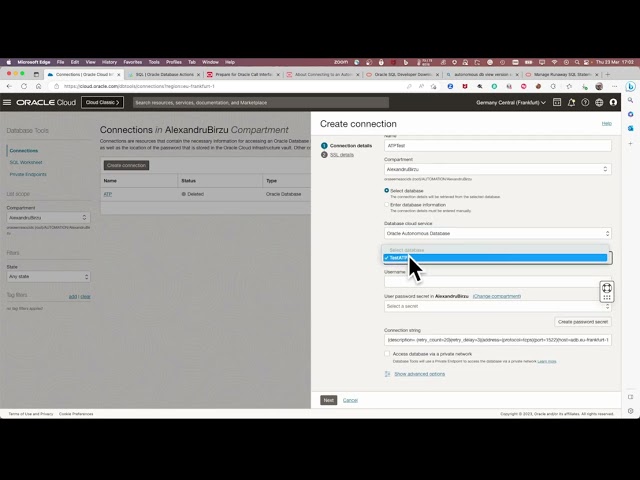Add a sidebar app with plus icon
This screenshot has width=640, height=480.
[x=630, y=144]
